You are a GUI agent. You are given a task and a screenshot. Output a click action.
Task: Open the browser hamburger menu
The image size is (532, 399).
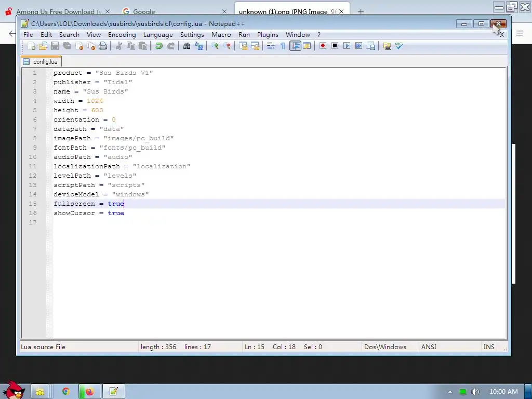point(520,33)
